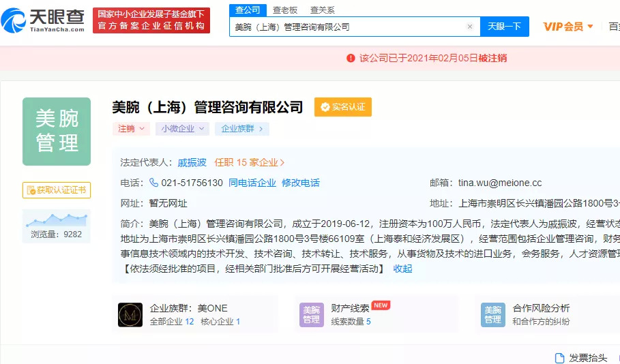Click the company address starting 上海市崇明区
620x364 pixels.
coord(539,203)
